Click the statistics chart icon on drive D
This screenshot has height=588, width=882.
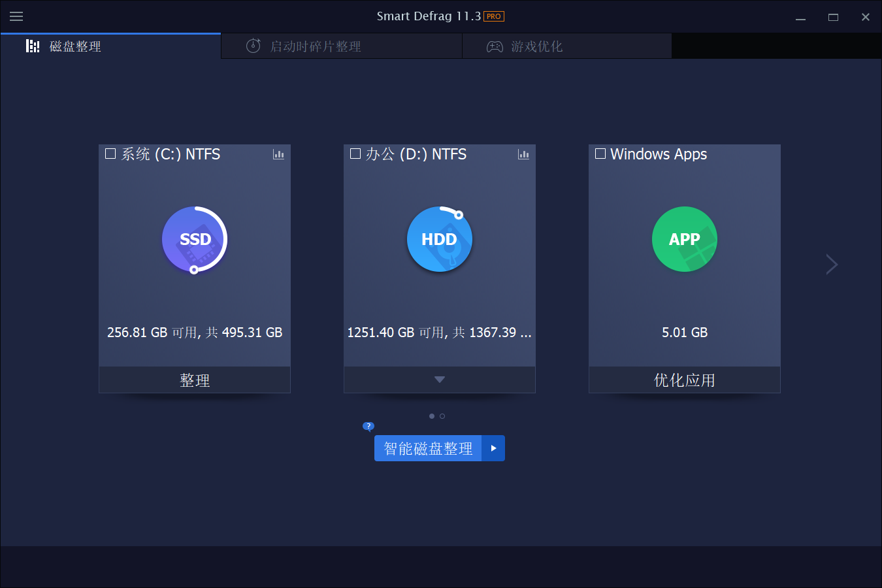click(523, 155)
